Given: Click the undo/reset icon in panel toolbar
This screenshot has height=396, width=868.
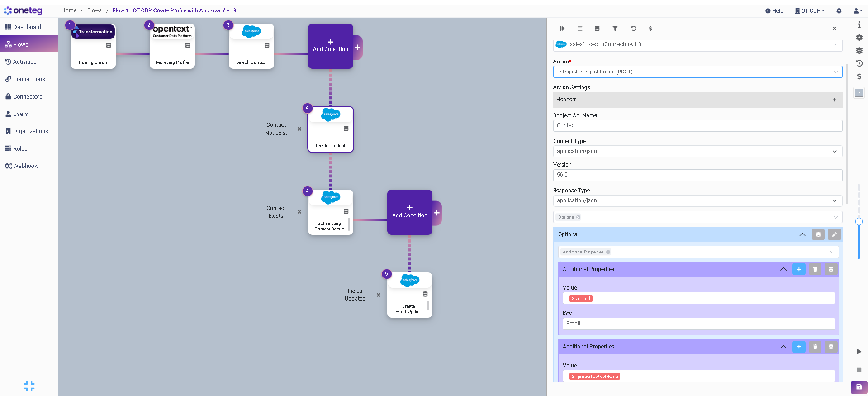Looking at the screenshot, I should pyautogui.click(x=633, y=29).
